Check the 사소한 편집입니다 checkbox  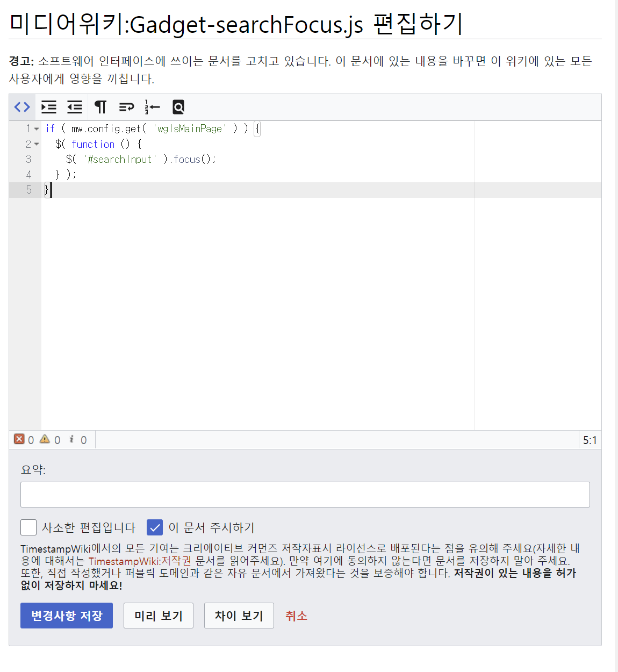tap(28, 527)
